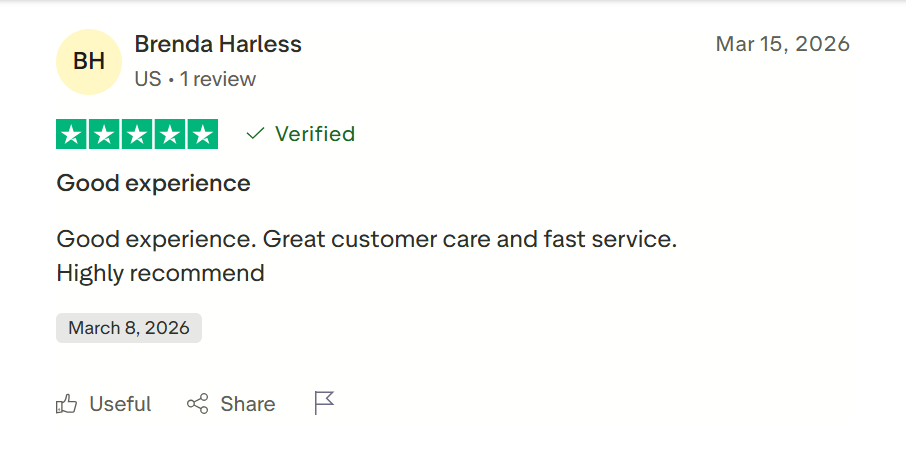Open Brenda Harless's profile name link
Viewport: 906px width, 475px height.
pyautogui.click(x=218, y=44)
